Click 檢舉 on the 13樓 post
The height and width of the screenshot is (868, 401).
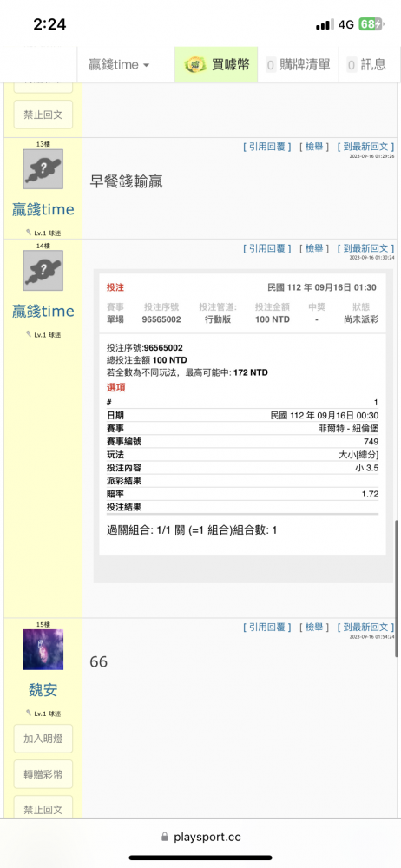314,147
